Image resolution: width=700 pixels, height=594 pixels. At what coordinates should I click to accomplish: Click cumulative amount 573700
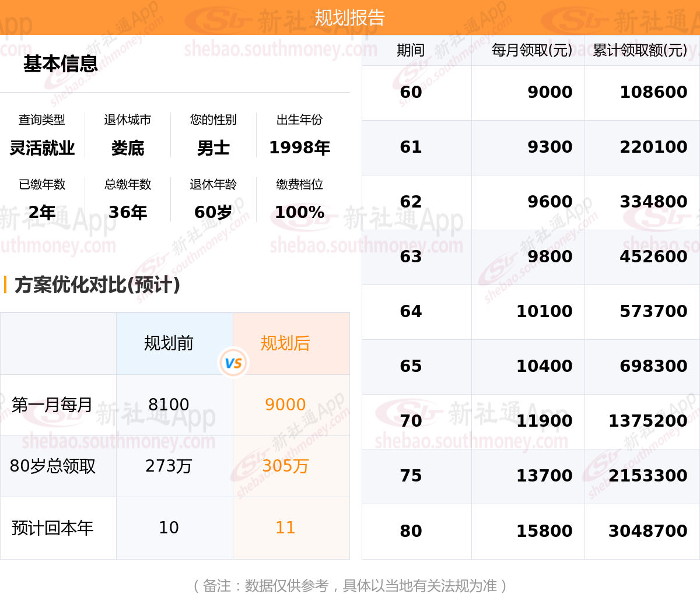pyautogui.click(x=653, y=311)
